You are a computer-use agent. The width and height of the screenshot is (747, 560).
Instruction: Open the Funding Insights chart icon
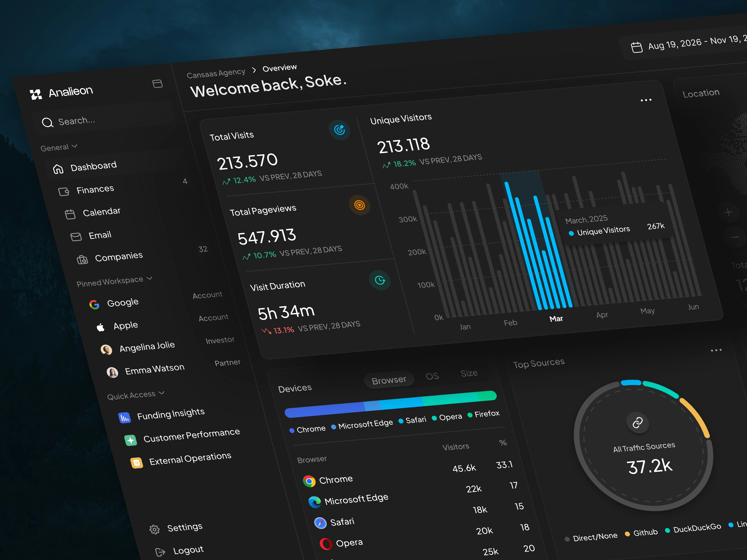click(x=125, y=418)
